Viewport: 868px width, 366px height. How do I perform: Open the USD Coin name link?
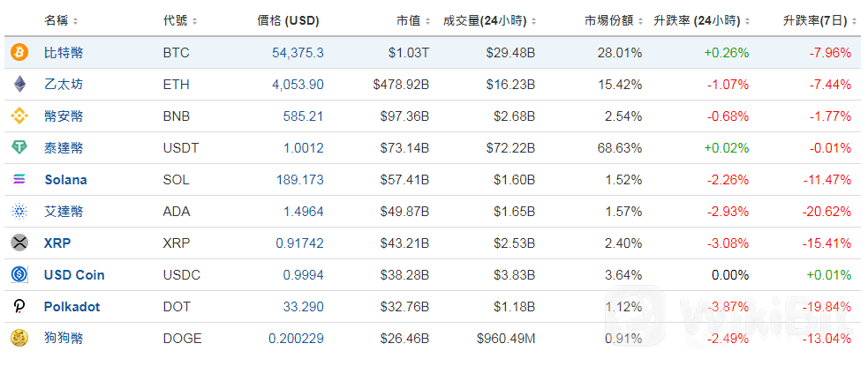click(74, 275)
